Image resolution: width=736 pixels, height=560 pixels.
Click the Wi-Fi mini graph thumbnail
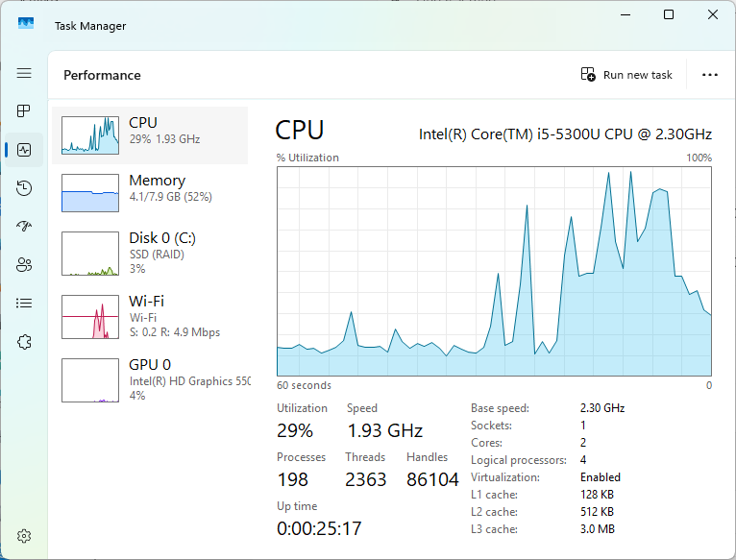click(90, 317)
